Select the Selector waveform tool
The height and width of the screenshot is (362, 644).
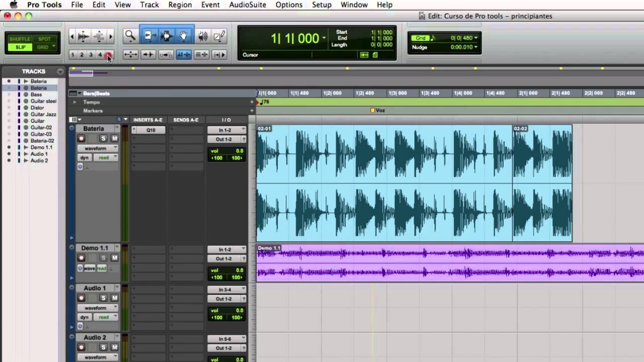pyautogui.click(x=167, y=36)
